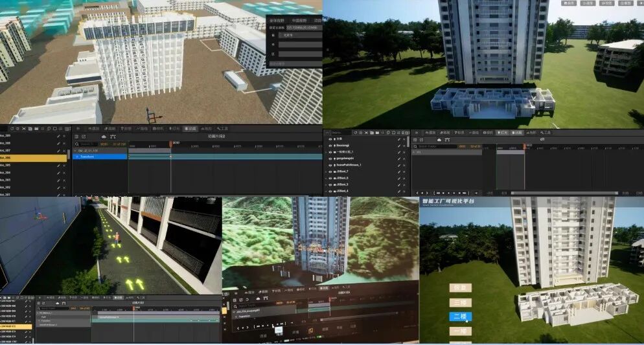The height and width of the screenshot is (345, 644).
Task: Hide the JXBot_5 object via eye icon
Action: point(330,184)
